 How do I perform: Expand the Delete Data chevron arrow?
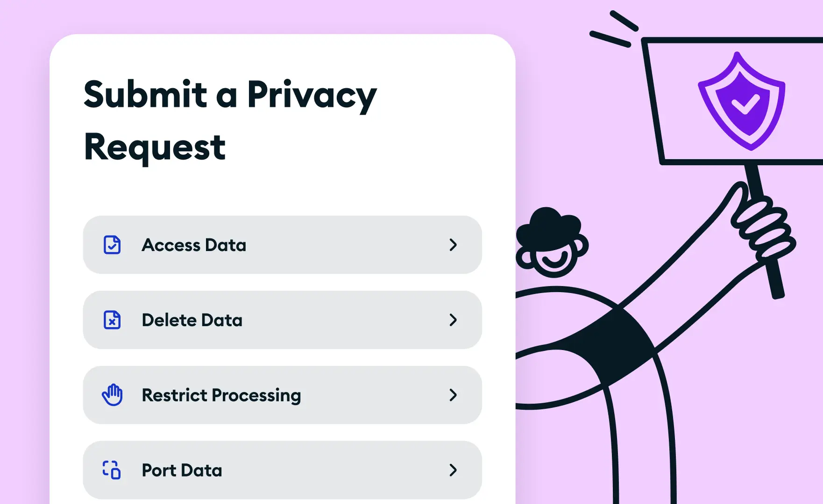(453, 320)
